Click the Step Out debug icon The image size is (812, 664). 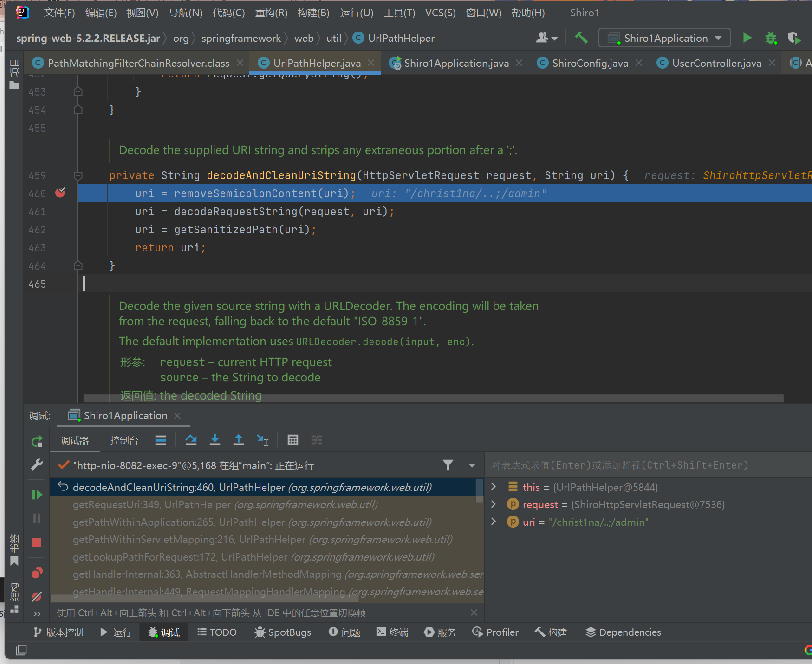click(238, 440)
